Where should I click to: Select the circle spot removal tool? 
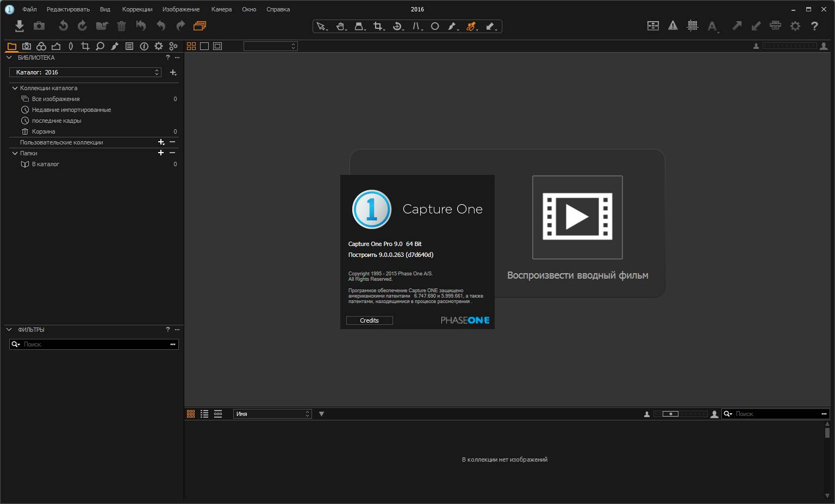point(435,26)
